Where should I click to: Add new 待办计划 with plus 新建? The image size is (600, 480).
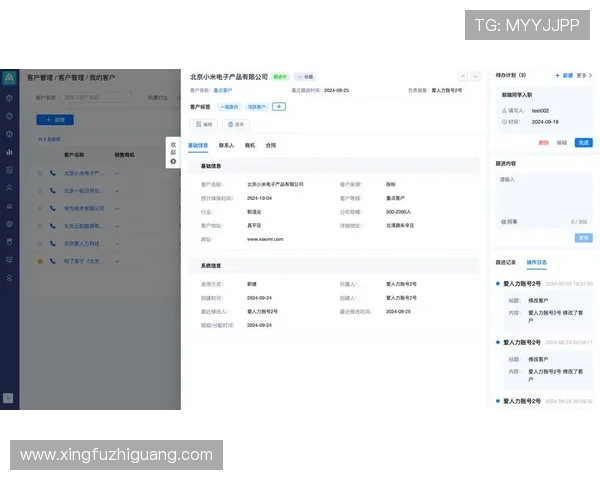click(564, 75)
